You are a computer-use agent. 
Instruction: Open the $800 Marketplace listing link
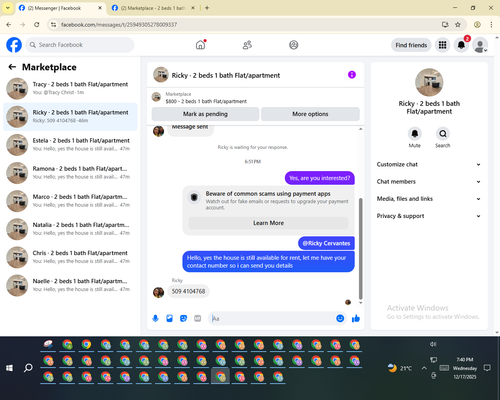pyautogui.click(x=206, y=101)
